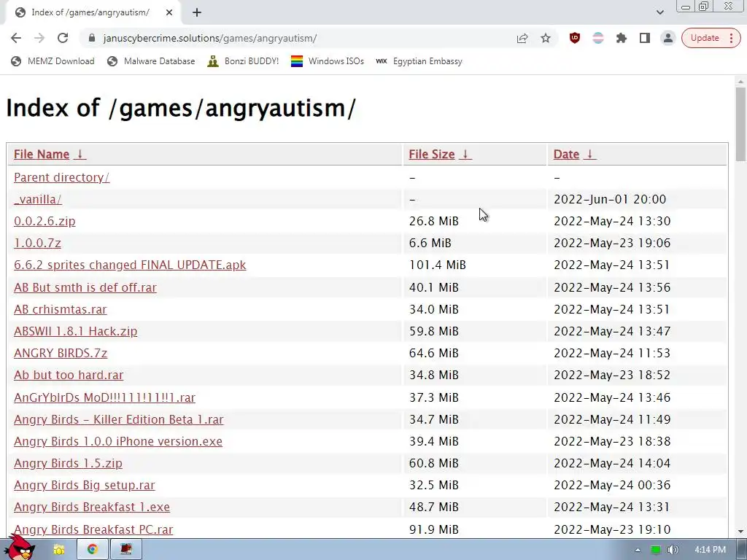The width and height of the screenshot is (747, 560).
Task: Open Start menu with Angry Birds icon
Action: click(20, 548)
